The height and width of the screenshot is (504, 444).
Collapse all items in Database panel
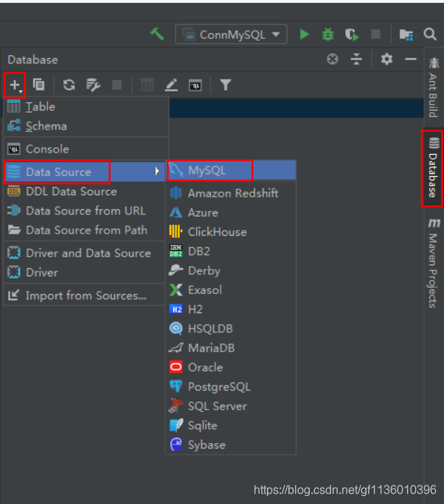[x=356, y=60]
